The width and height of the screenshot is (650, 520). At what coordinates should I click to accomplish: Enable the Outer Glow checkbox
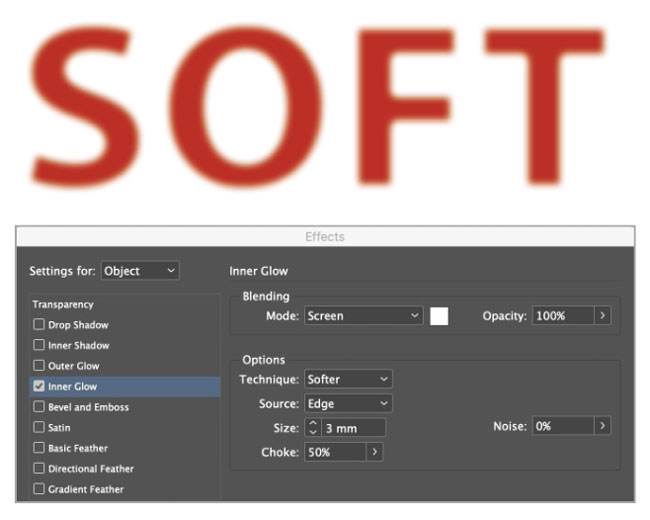coord(39,365)
